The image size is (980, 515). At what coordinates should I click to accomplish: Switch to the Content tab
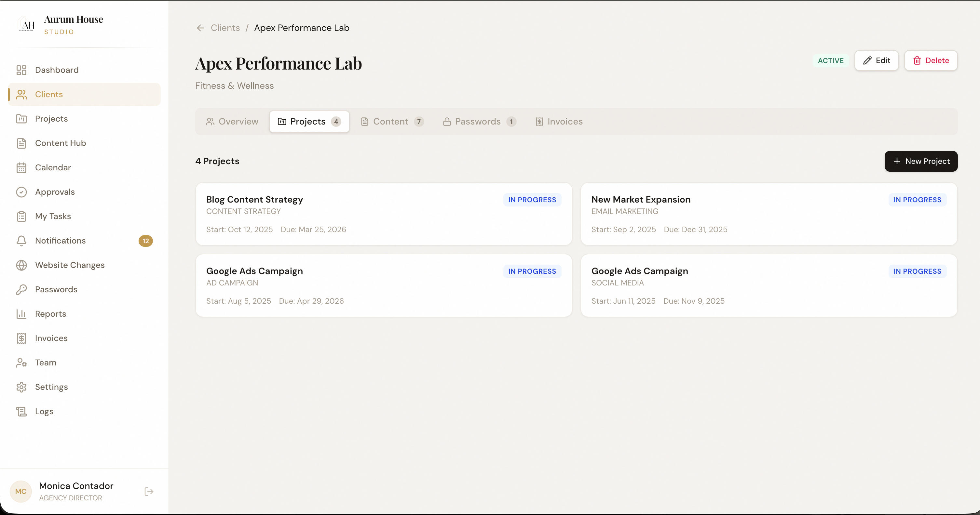pyautogui.click(x=392, y=122)
